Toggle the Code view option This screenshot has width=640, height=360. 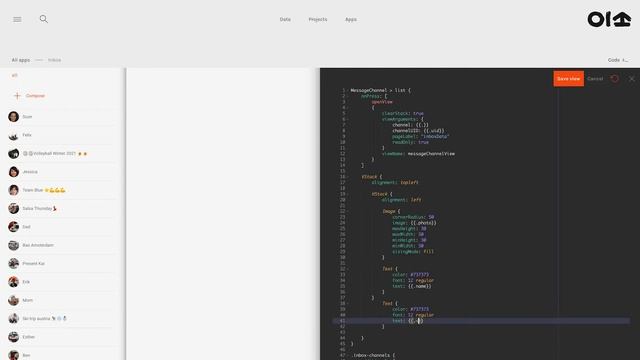(618, 60)
